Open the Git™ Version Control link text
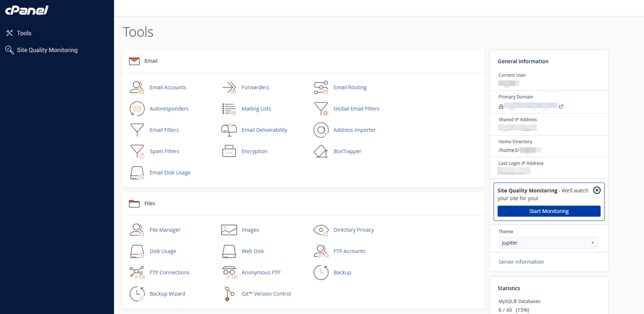This screenshot has width=644, height=314. (x=266, y=294)
